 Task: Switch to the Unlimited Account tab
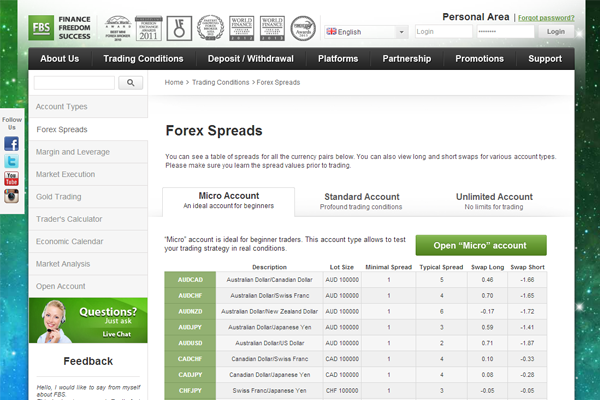(494, 201)
